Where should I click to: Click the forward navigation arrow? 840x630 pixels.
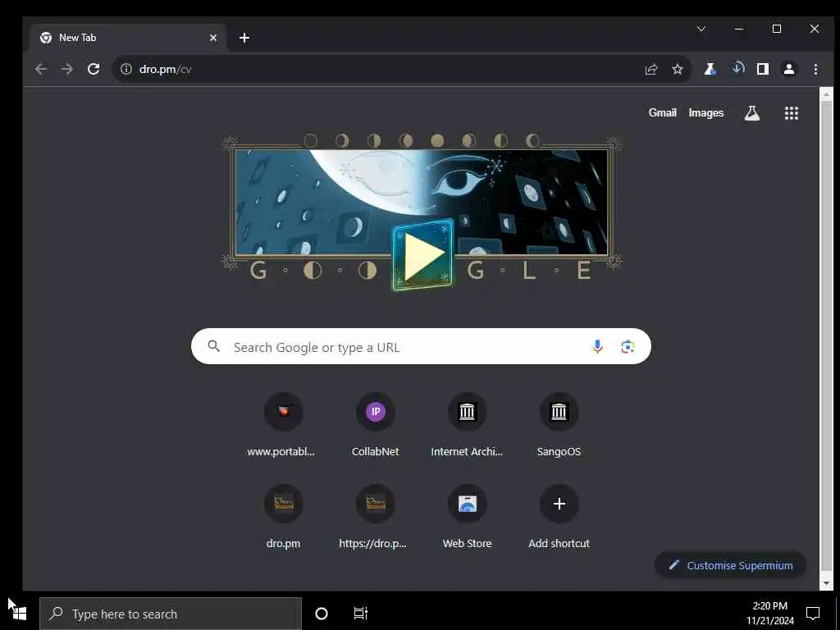click(67, 69)
